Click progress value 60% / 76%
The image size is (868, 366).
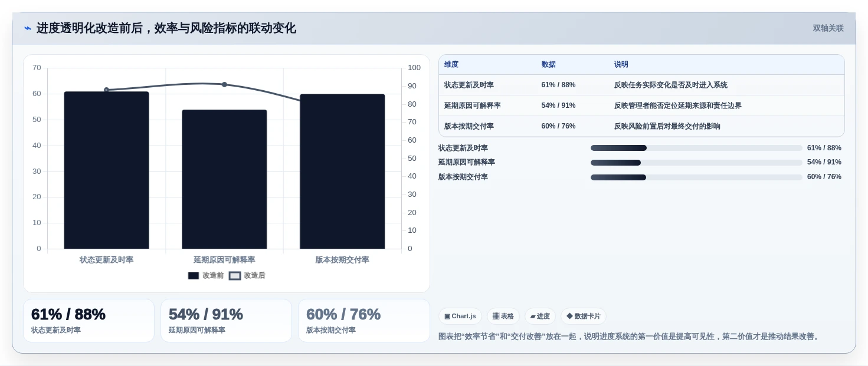pyautogui.click(x=824, y=177)
